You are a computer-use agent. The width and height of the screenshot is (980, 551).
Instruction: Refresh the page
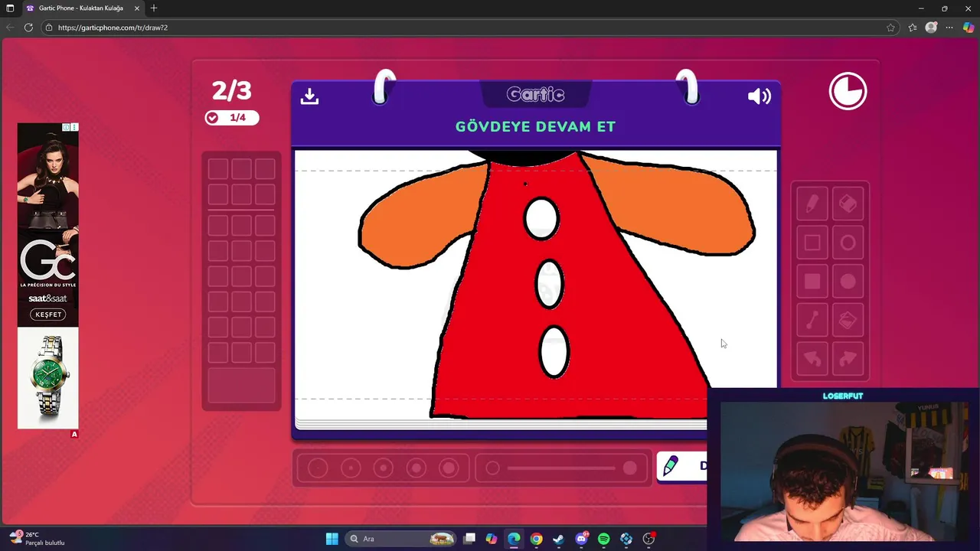coord(28,28)
